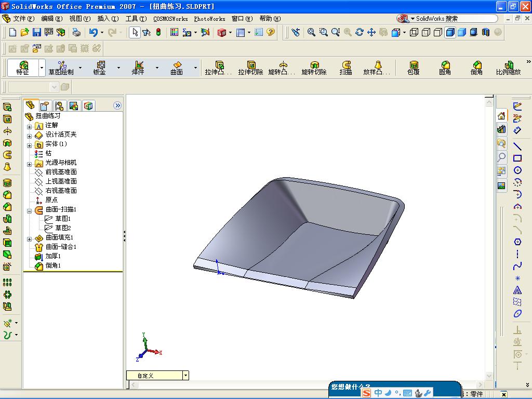Toggle Shaded With Edges display
The height and width of the screenshot is (399, 532).
(450, 32)
